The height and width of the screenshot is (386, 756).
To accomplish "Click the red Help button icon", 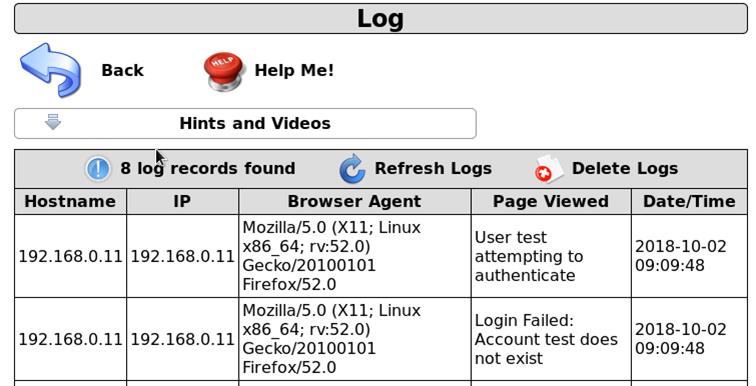I will tap(224, 71).
